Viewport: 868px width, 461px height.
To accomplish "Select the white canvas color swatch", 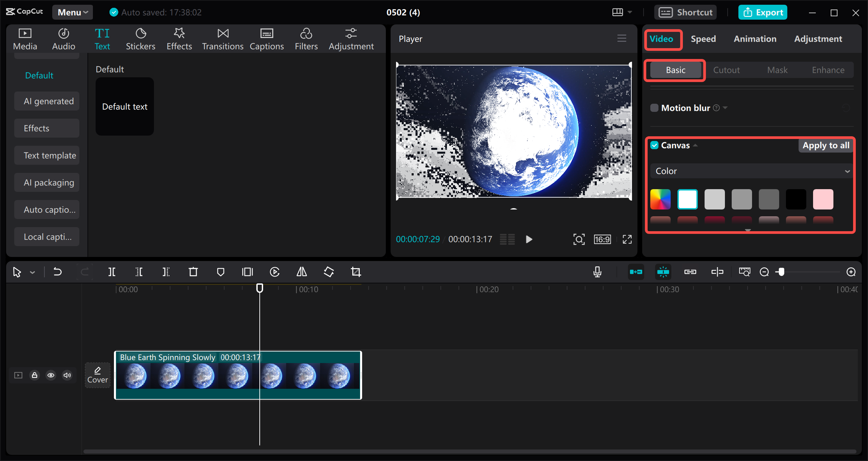I will click(688, 199).
